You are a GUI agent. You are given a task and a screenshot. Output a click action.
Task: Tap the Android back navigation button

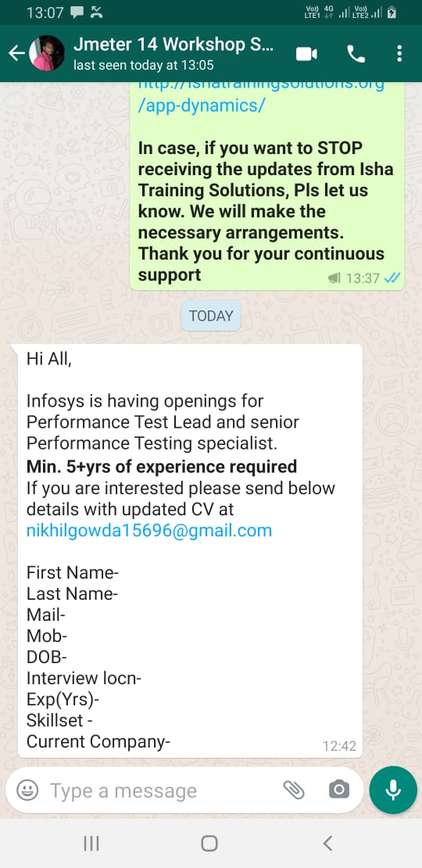coord(327,844)
